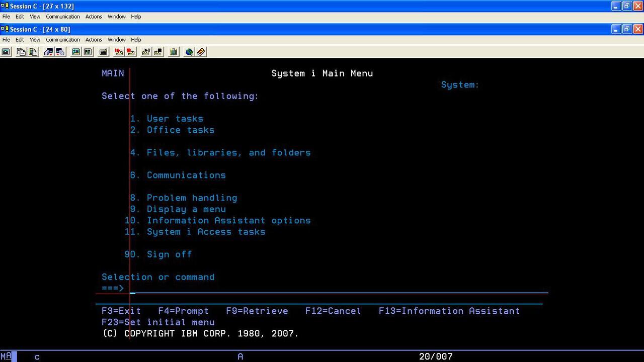Click the command line input after ===>
The height and width of the screenshot is (362, 644).
339,288
